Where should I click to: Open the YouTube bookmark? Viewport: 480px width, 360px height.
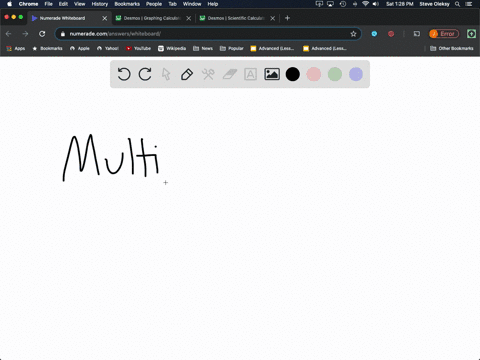(138, 48)
